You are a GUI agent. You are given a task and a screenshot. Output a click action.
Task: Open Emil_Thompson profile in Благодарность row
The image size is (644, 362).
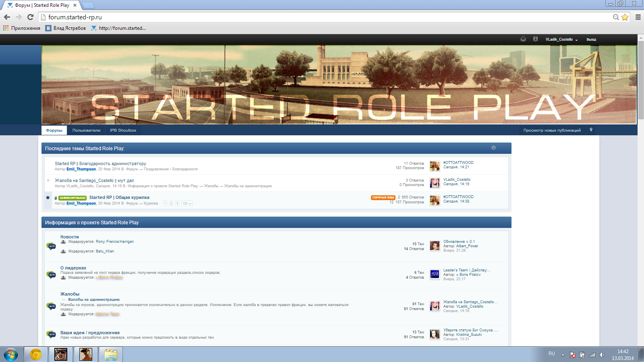pos(81,169)
